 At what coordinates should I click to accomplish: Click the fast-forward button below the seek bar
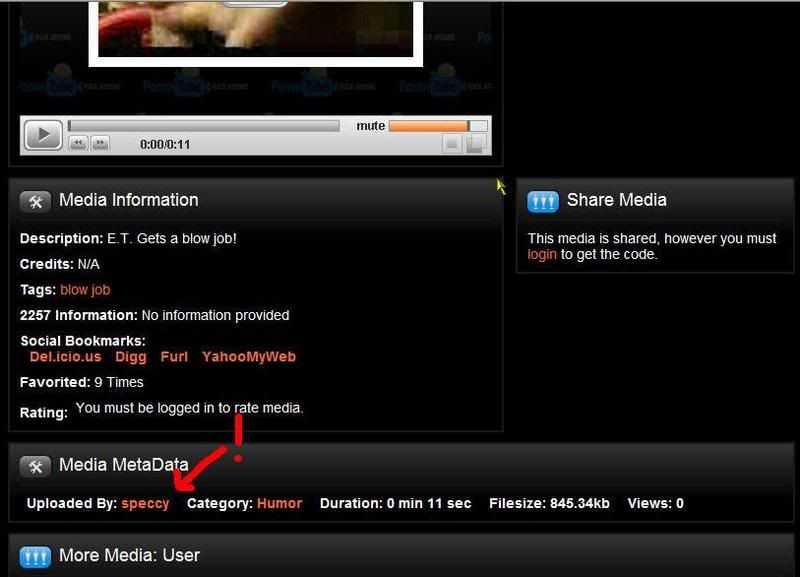[99, 144]
